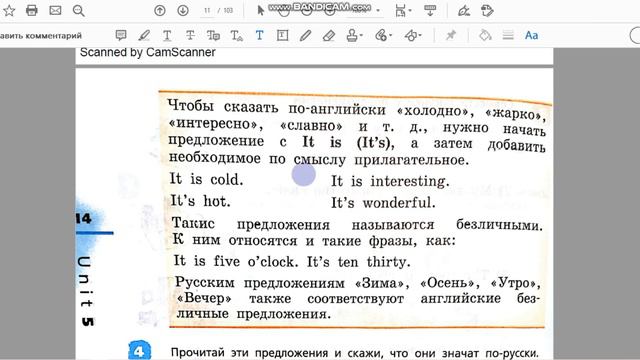Open the line thickness options
This screenshot has height=360, width=640.
508,36
